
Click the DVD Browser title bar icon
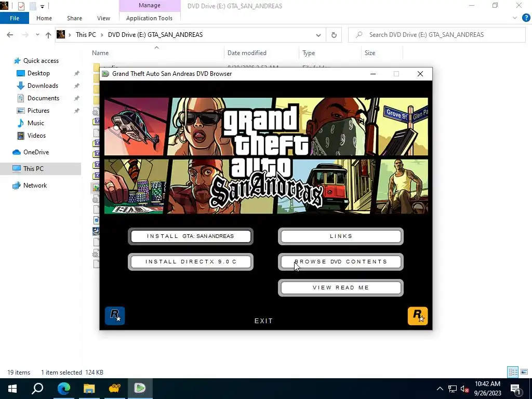coord(106,74)
